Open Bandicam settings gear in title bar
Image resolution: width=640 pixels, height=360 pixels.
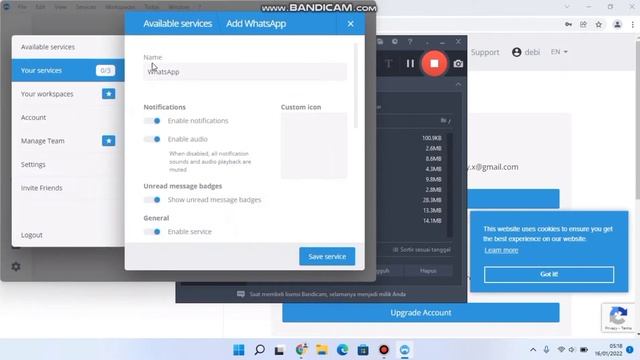[x=395, y=42]
